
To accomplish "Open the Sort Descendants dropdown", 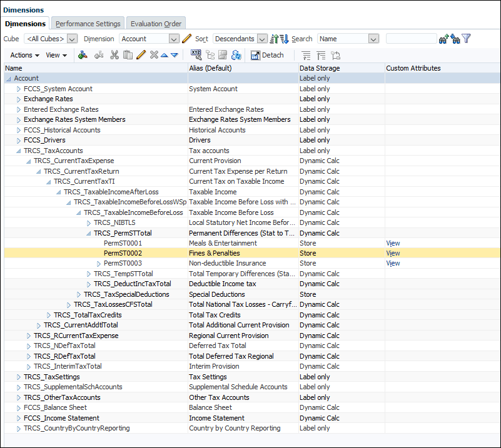I will [262, 39].
